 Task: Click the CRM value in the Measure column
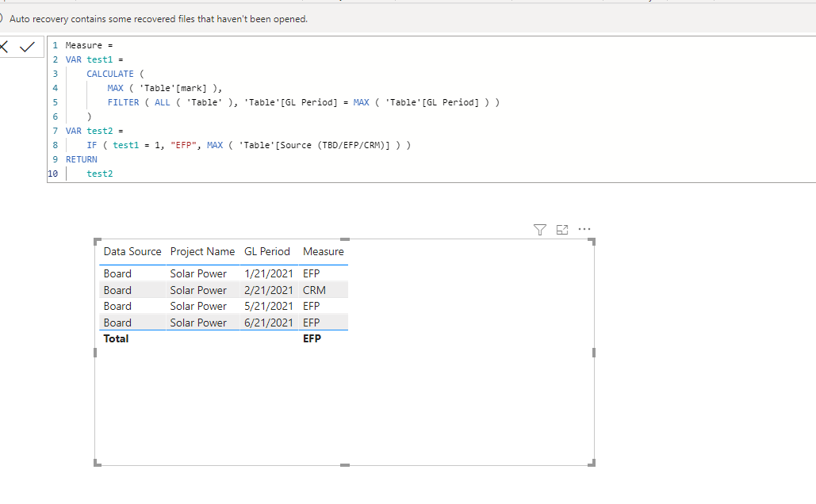coord(314,290)
